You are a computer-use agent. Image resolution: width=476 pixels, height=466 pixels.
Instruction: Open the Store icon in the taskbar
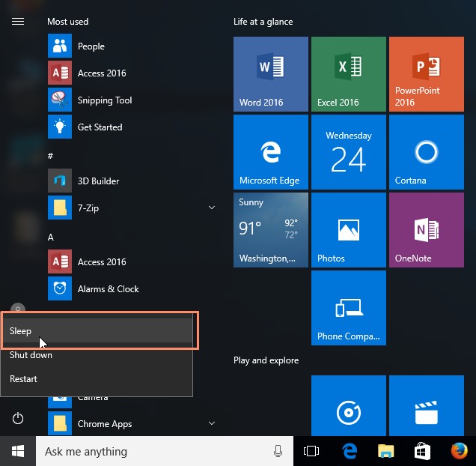pos(422,451)
